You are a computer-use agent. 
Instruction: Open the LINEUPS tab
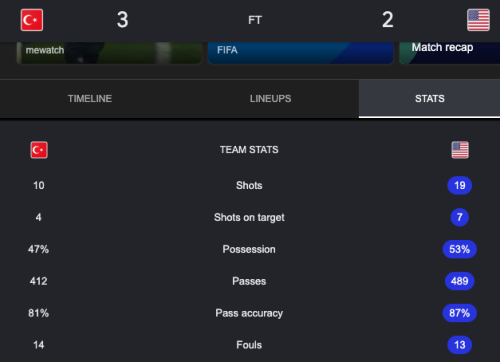point(270,99)
